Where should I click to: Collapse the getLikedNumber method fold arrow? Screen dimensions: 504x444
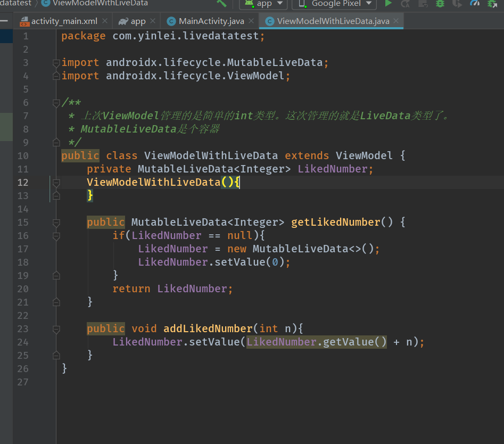56,222
